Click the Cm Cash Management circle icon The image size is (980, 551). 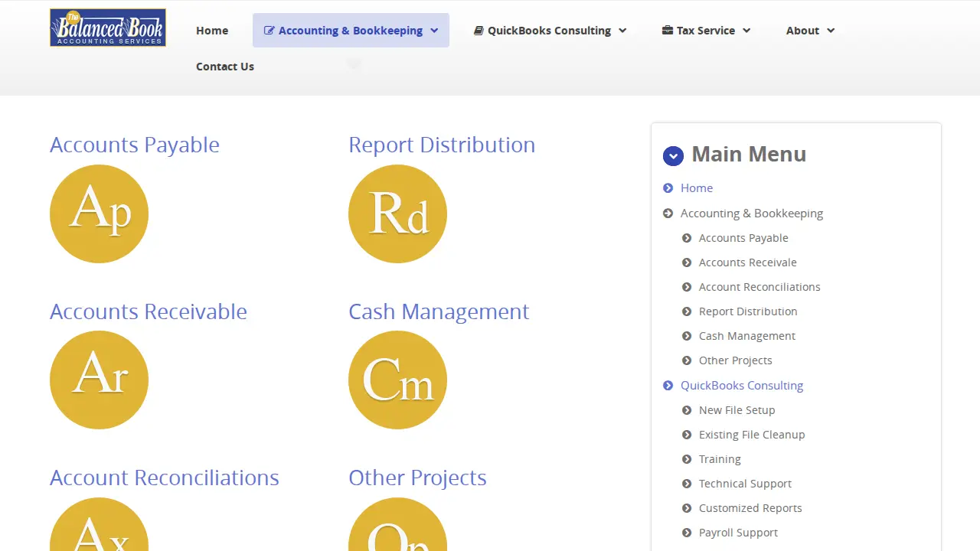(x=397, y=380)
